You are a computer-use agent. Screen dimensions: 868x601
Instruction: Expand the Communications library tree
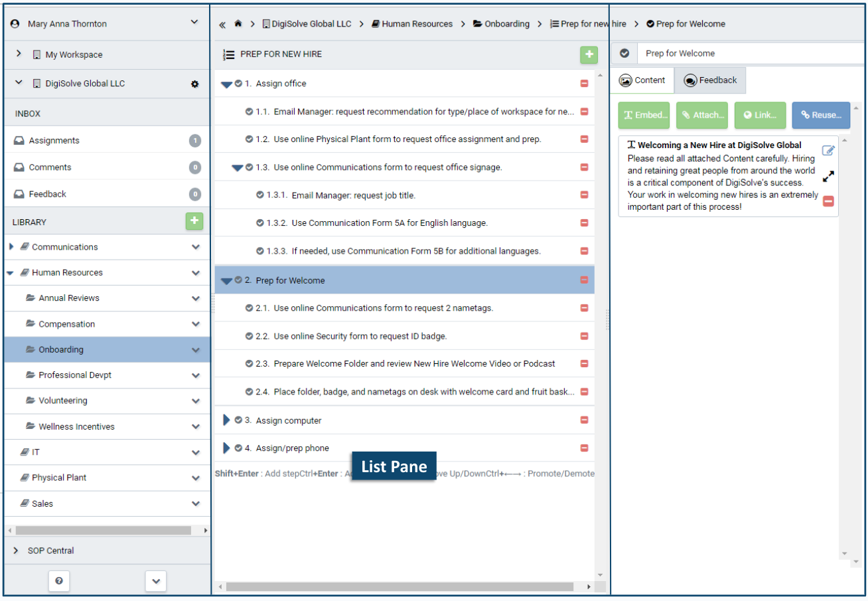pyautogui.click(x=11, y=247)
